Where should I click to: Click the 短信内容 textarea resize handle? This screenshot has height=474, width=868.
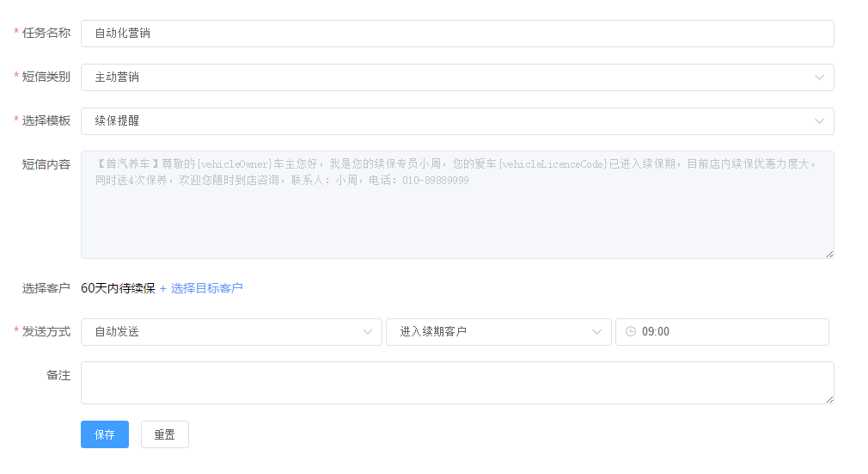point(830,255)
